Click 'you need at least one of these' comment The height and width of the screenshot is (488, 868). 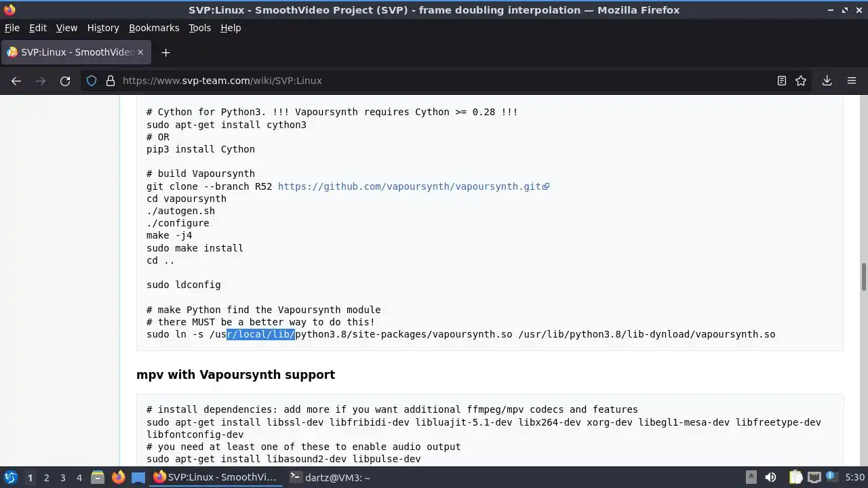point(303,447)
